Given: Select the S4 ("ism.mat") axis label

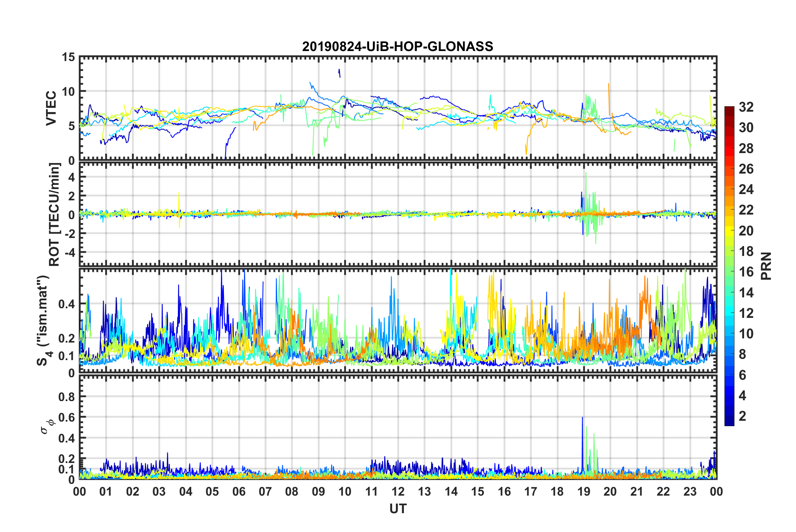Looking at the screenshot, I should (x=43, y=320).
